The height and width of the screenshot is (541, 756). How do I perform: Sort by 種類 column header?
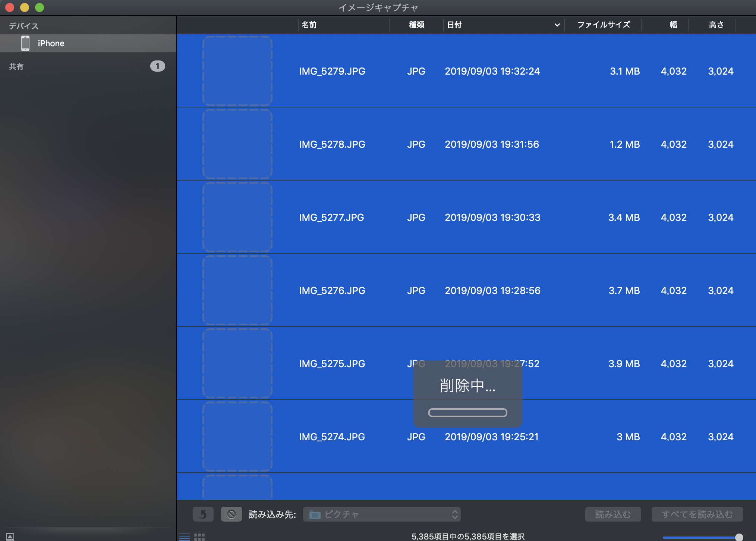coord(416,25)
